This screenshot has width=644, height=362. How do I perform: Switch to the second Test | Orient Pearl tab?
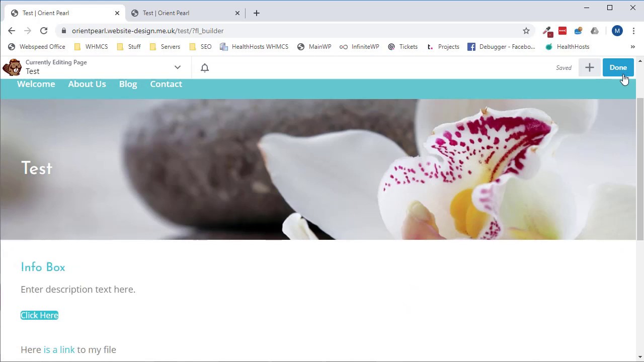pos(186,13)
